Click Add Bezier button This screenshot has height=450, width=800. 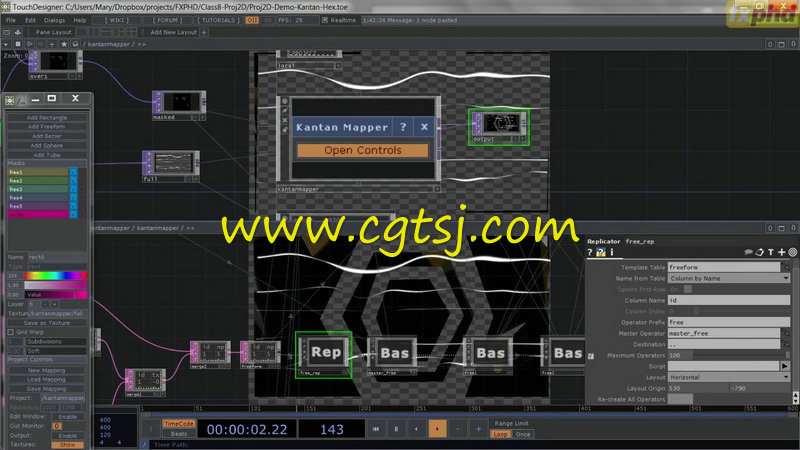(47, 136)
